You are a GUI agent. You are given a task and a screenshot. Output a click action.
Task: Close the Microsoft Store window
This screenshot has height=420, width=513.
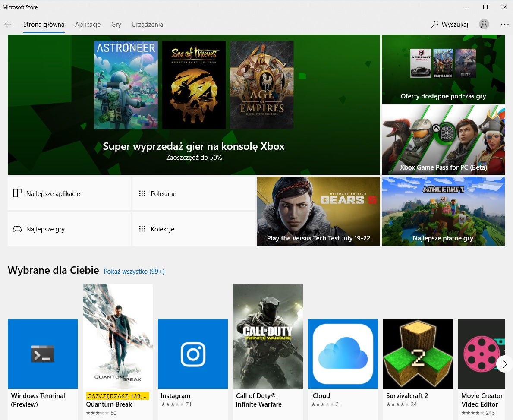click(x=505, y=7)
